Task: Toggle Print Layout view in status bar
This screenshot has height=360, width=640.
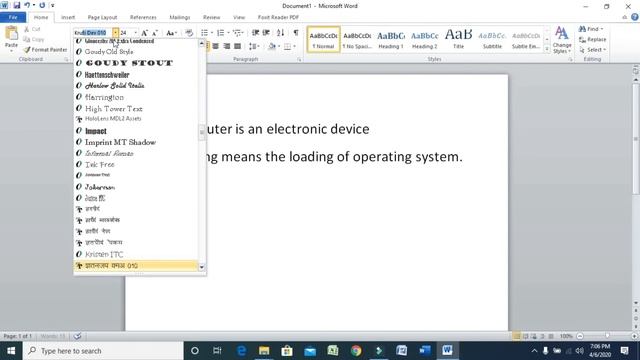Action: coord(516,336)
